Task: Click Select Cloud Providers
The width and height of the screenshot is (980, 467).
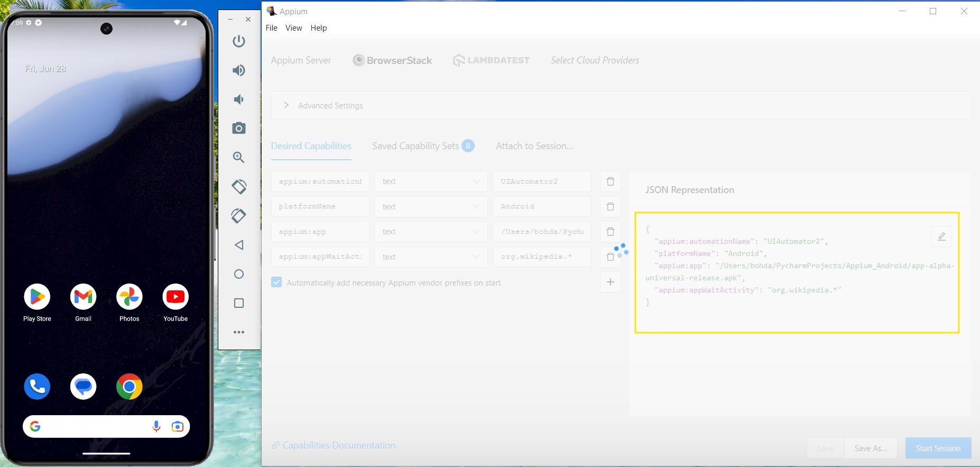Action: 595,60
